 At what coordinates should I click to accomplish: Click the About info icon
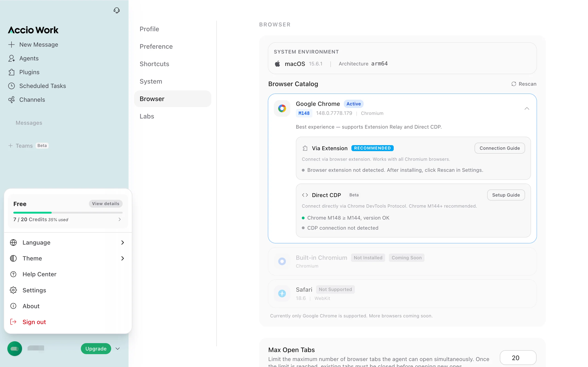[13, 306]
